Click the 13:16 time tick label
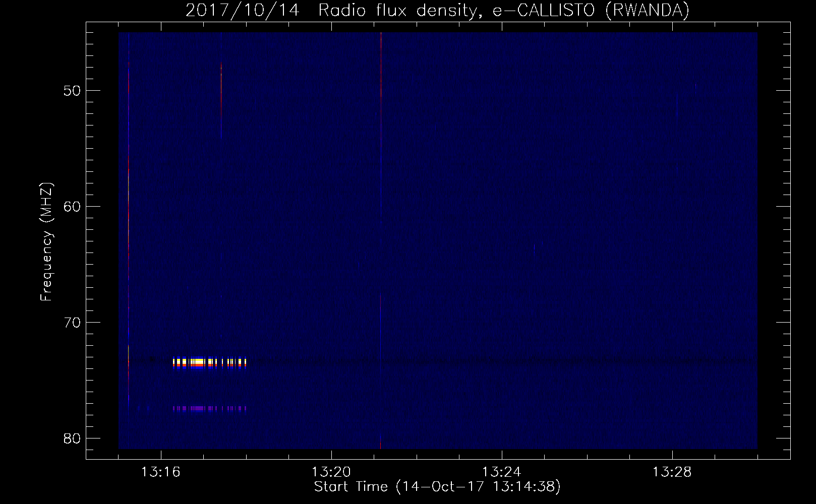Viewport: 816px width, 504px height. coord(161,472)
